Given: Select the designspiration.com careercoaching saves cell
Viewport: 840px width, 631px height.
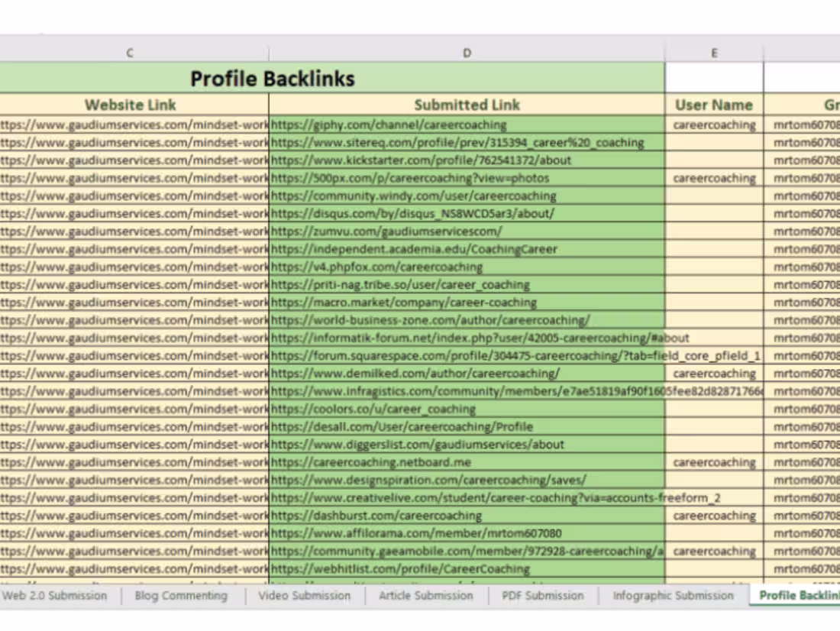Looking at the screenshot, I should coord(467,480).
